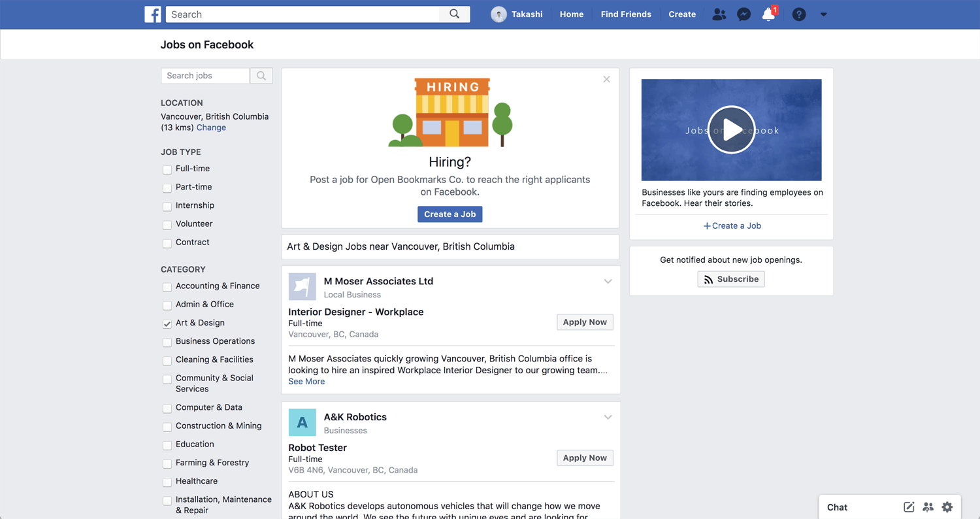This screenshot has width=980, height=519.
Task: Open new message icon in Chat bar
Action: (x=909, y=507)
